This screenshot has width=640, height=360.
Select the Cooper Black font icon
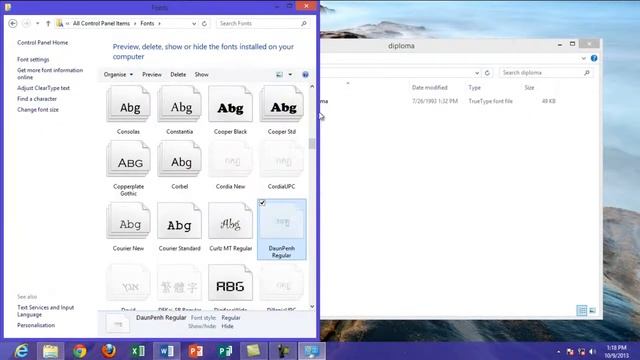click(231, 104)
